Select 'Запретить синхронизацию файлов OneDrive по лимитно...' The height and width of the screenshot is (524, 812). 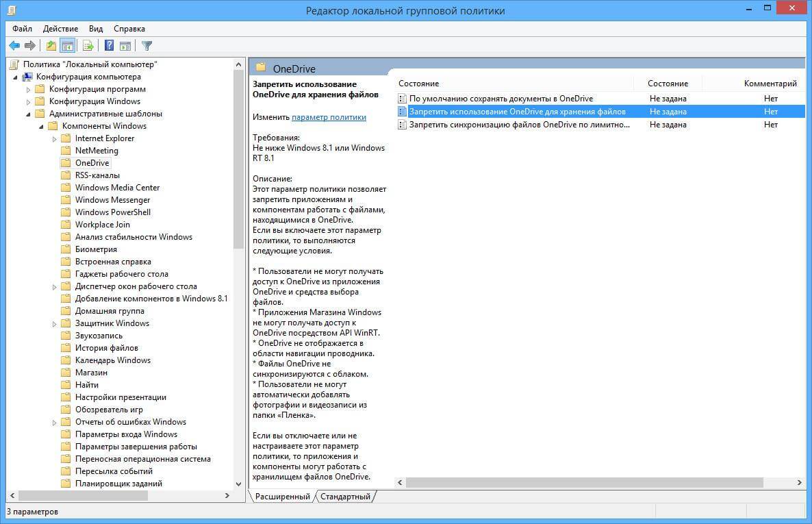(x=520, y=125)
